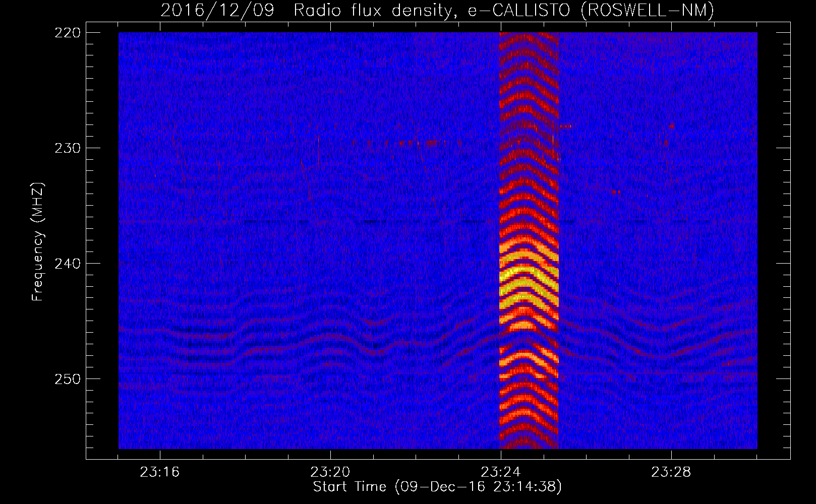
Task: Click the '23:24' time axis label
Action: pyautogui.click(x=501, y=472)
